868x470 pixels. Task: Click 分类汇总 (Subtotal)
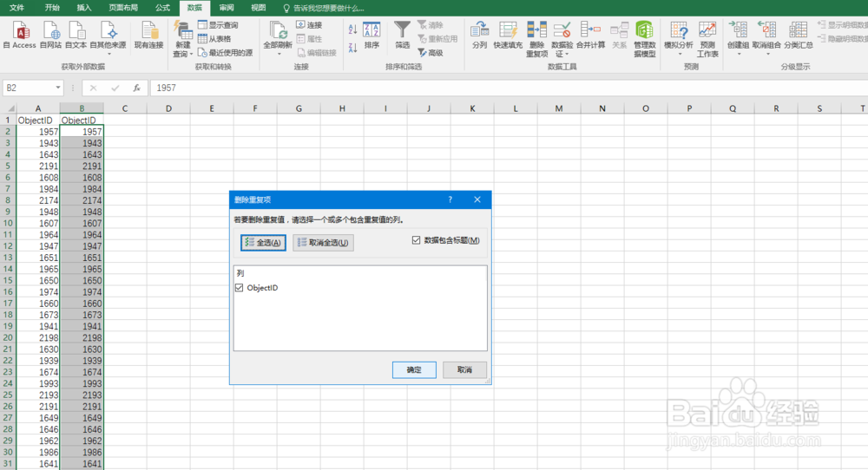(799, 35)
